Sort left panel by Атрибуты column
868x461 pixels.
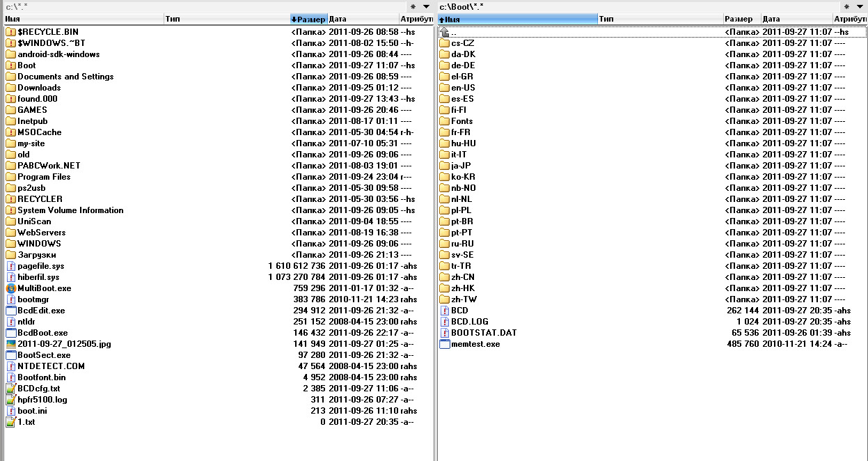(416, 19)
